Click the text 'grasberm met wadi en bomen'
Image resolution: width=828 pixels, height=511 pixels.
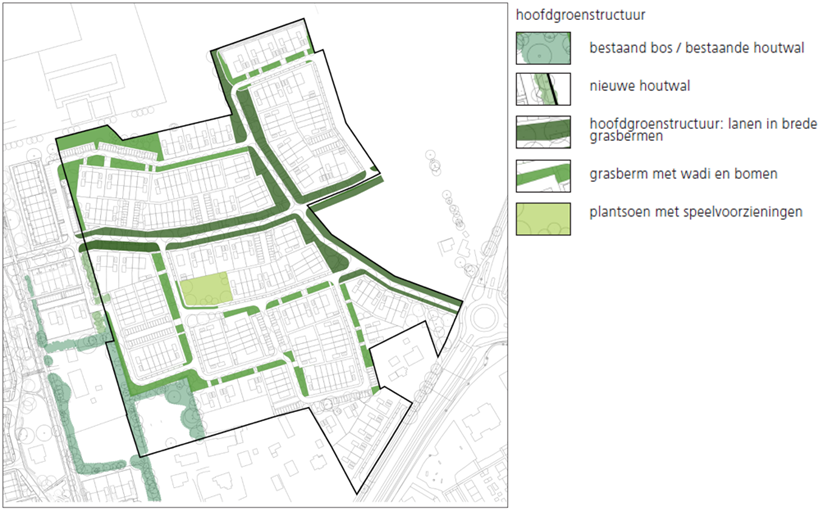683,174
